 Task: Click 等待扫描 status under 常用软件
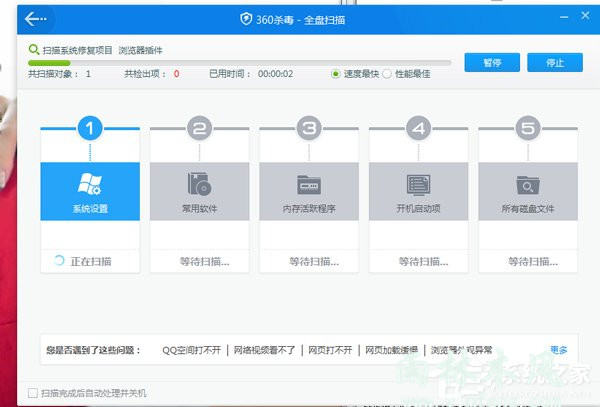coord(204,262)
